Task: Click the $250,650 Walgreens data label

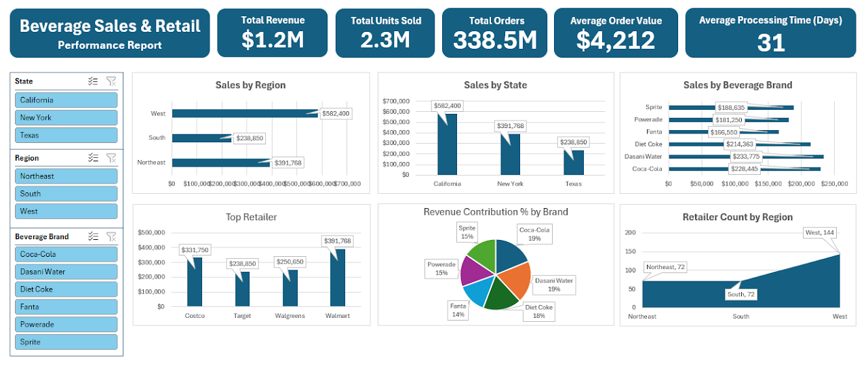Action: (x=290, y=262)
